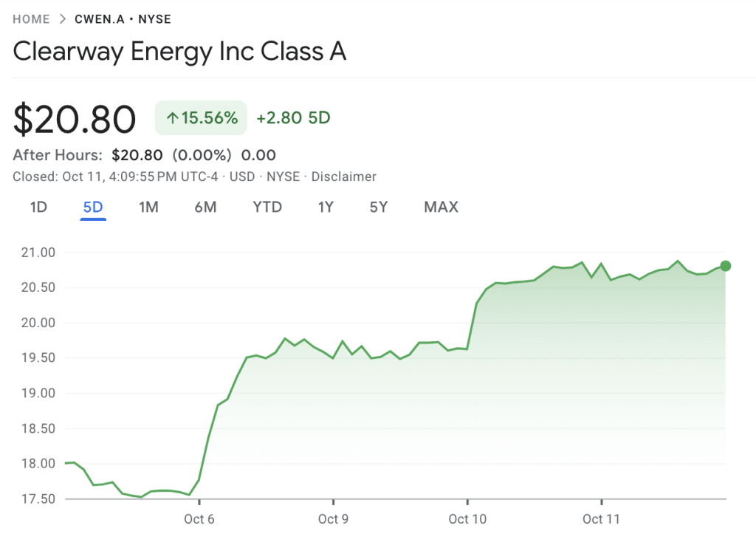Screen dimensions: 756x548
Task: Click the green up-arrow percent badge
Action: (x=201, y=118)
